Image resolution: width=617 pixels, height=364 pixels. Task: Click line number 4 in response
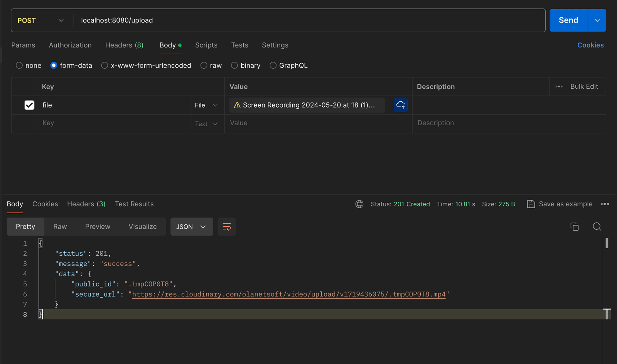coord(25,274)
